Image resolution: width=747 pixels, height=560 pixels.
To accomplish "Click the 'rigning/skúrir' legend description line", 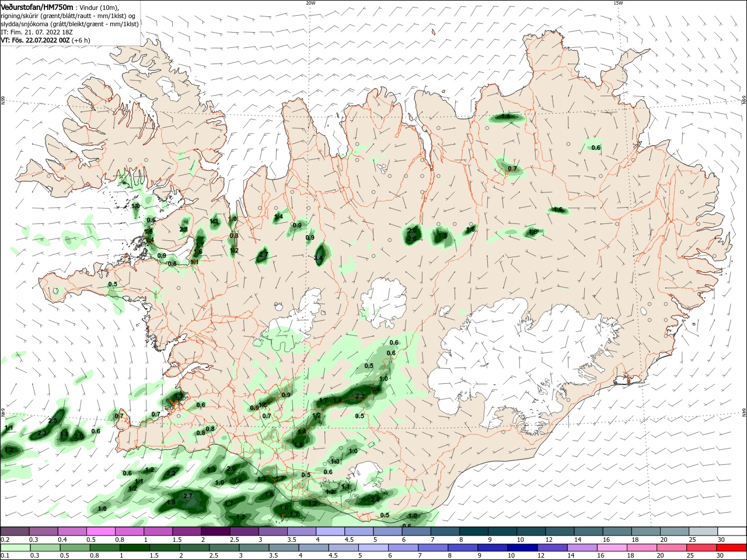I will point(67,16).
